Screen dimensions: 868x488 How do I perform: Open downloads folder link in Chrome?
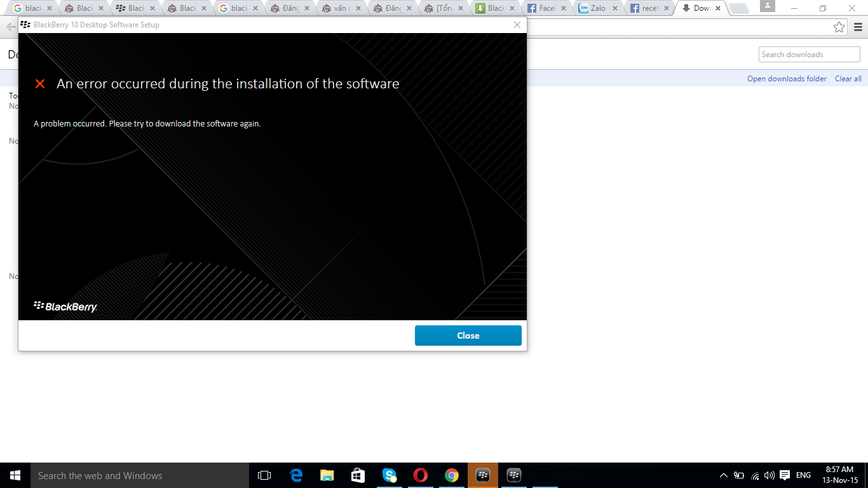click(787, 79)
